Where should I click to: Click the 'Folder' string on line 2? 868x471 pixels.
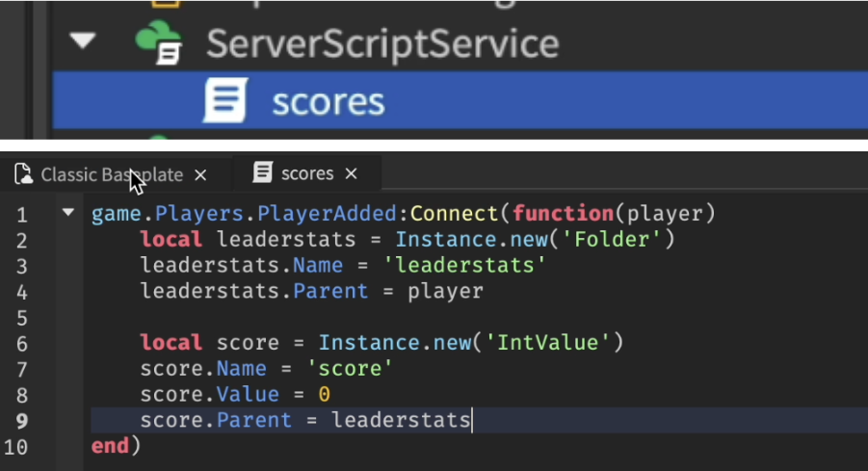[612, 239]
